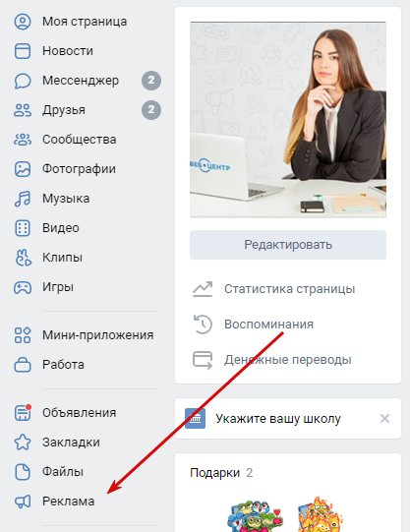Viewport: 410px width, 532px height.
Task: Open Денежные переводы link
Action: click(287, 360)
